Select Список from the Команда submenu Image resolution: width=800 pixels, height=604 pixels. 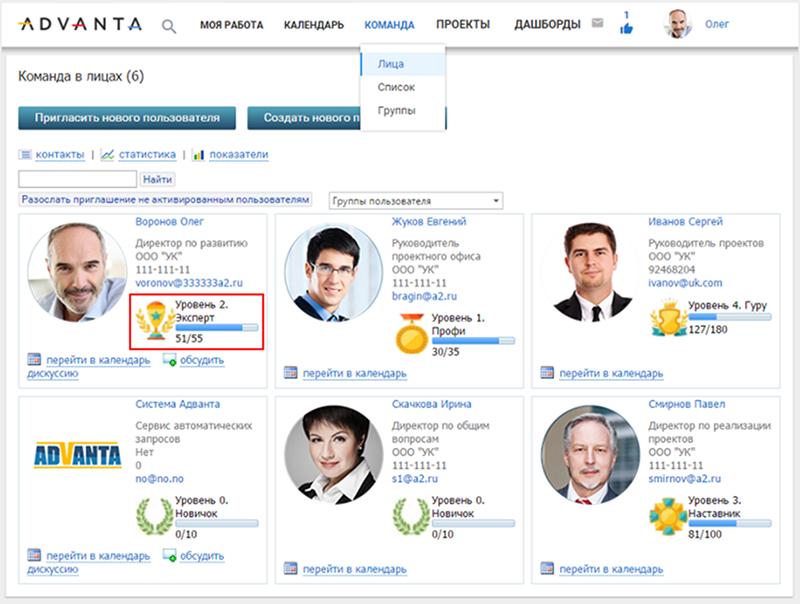point(396,87)
